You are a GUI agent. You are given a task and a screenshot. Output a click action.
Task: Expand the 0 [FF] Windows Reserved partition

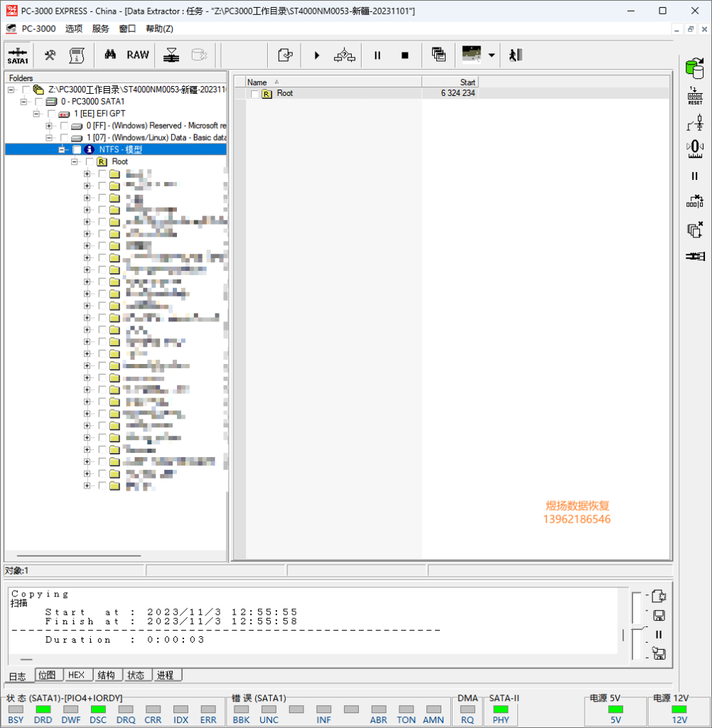pyautogui.click(x=49, y=126)
